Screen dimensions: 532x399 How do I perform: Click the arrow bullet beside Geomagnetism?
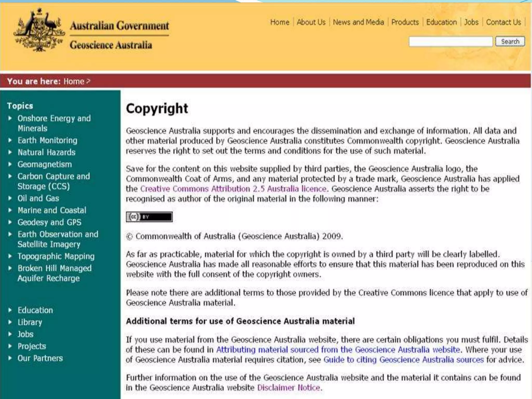point(10,164)
